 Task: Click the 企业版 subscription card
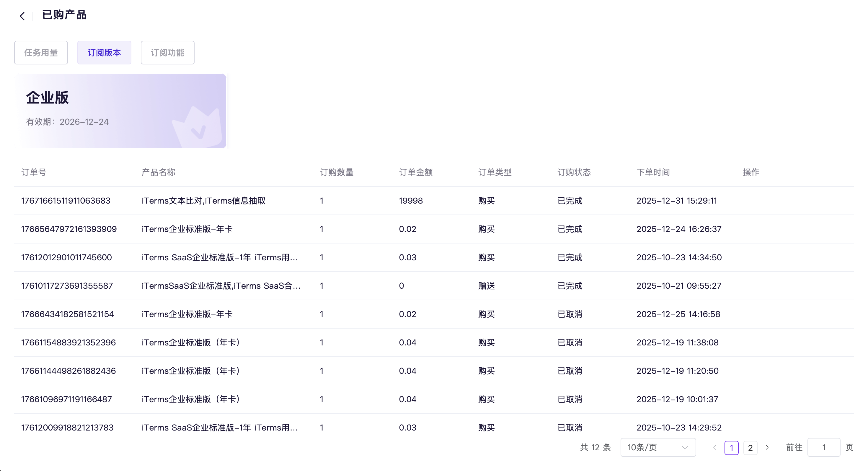(x=120, y=111)
